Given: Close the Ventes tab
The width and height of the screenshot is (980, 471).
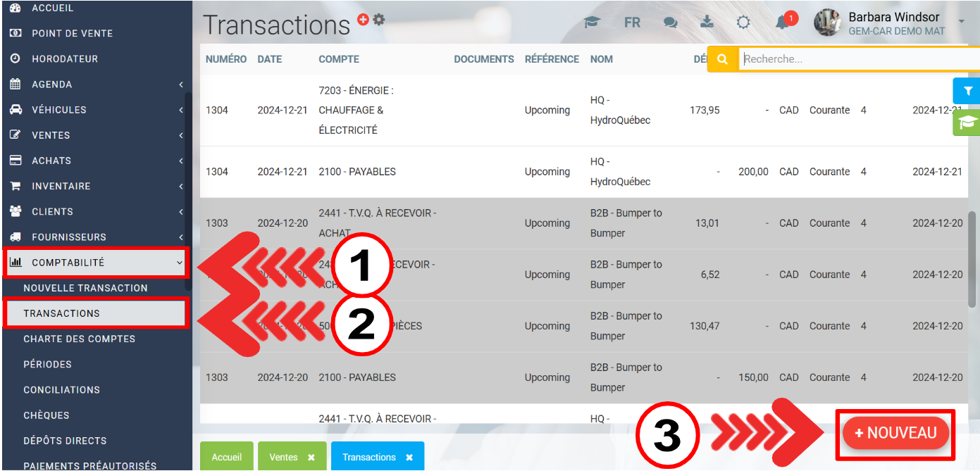Looking at the screenshot, I should tap(311, 458).
